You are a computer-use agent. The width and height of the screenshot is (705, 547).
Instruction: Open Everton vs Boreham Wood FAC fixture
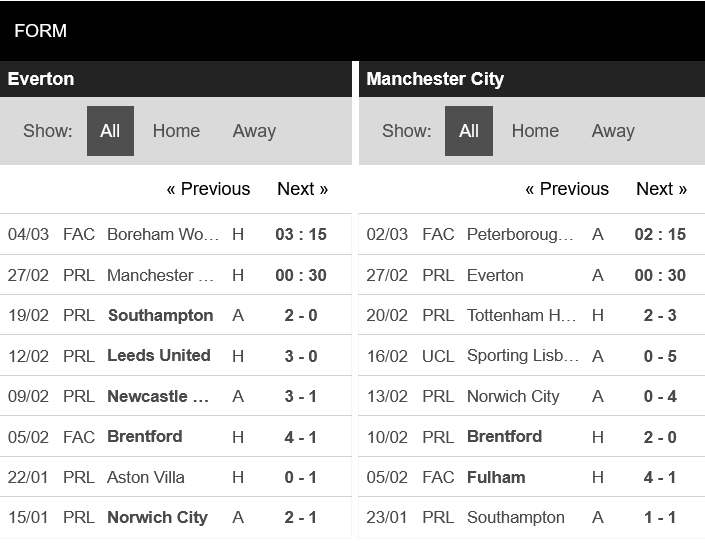[176, 234]
